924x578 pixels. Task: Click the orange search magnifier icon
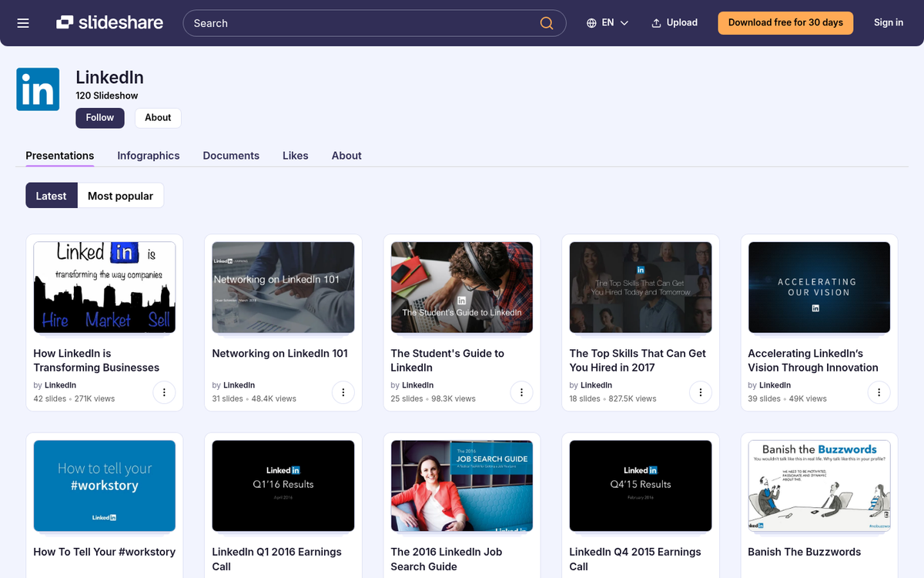[x=546, y=23]
